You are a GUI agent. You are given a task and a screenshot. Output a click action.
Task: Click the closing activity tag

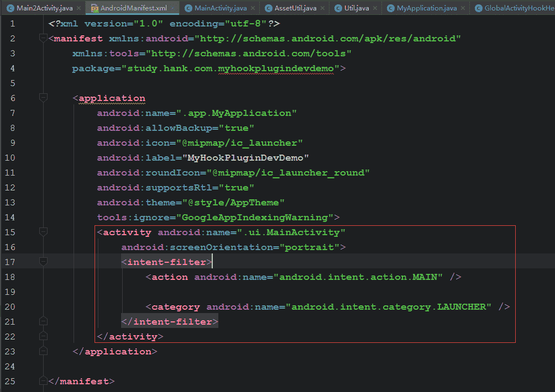[130, 336]
